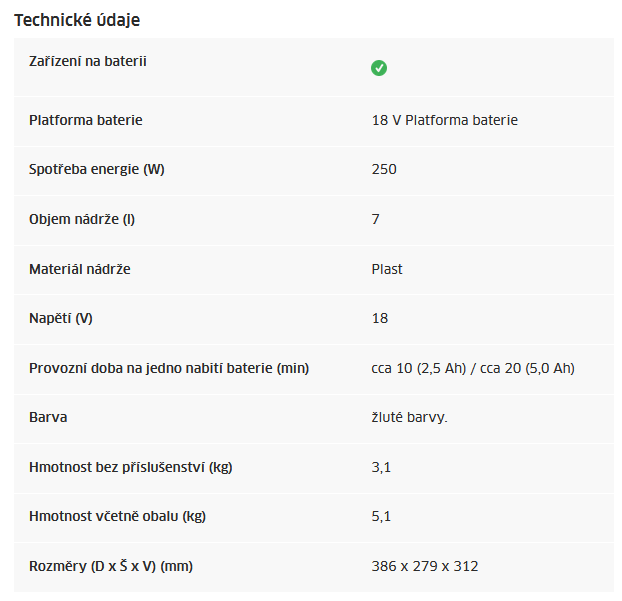The height and width of the screenshot is (601, 622).
Task: Click the Objem nádrže (l) label
Action: pos(82,219)
